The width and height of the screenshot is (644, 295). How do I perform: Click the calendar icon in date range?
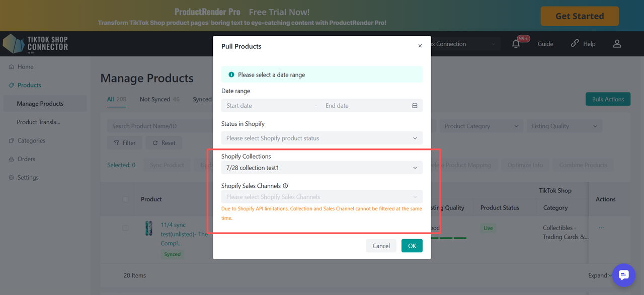pyautogui.click(x=415, y=106)
